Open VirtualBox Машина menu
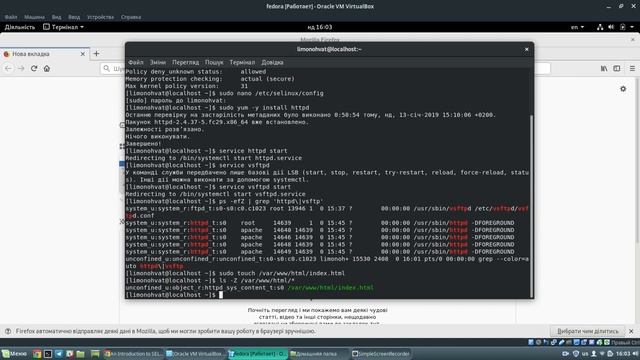This screenshot has width=640, height=360. 34,17
